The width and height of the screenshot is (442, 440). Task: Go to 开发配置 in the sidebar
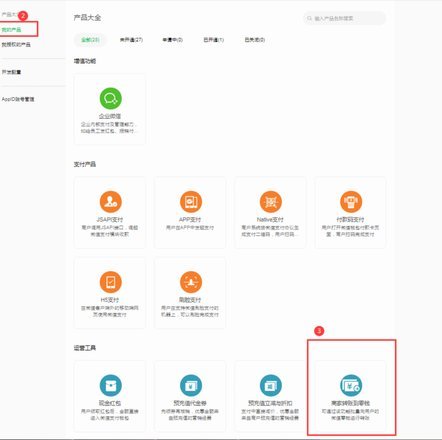tap(11, 72)
